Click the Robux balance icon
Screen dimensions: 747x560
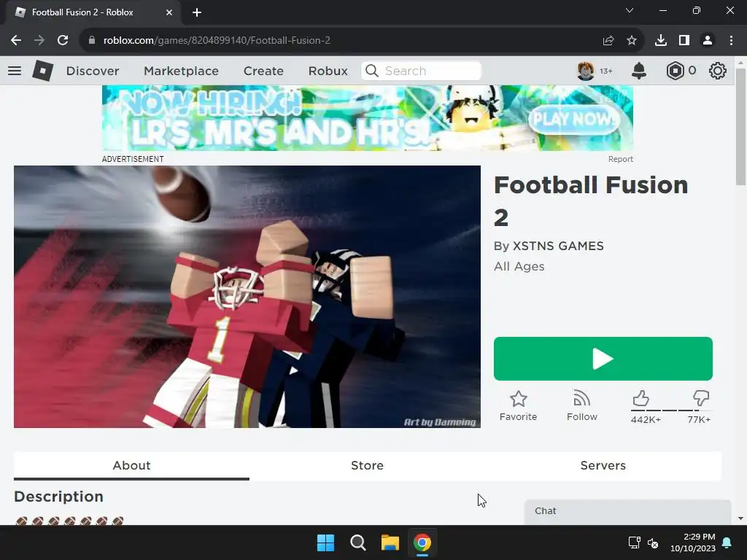[675, 71]
